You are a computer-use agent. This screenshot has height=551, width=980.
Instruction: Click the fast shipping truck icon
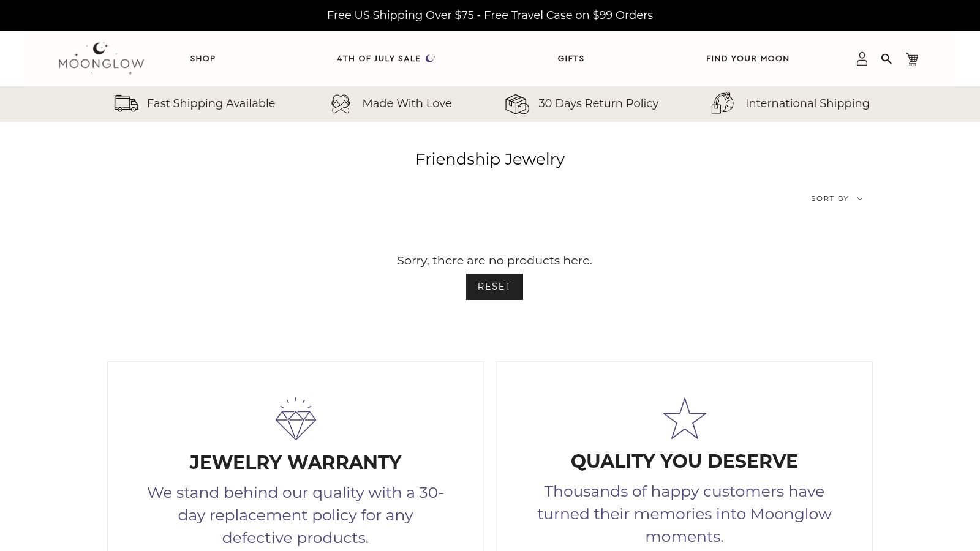pos(126,103)
